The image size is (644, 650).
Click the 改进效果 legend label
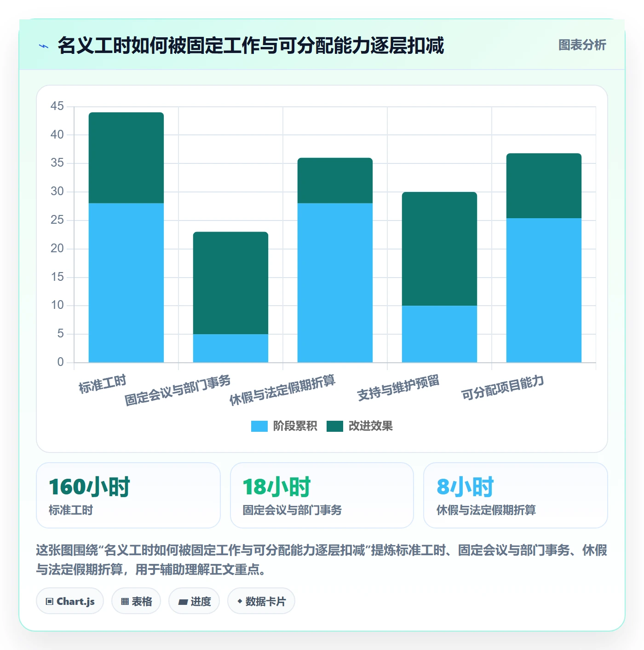click(370, 426)
